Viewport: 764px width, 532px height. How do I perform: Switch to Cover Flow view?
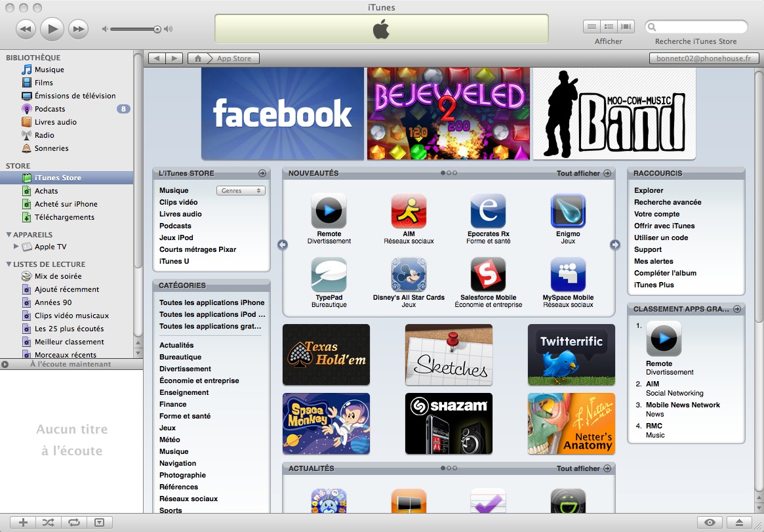(x=626, y=27)
